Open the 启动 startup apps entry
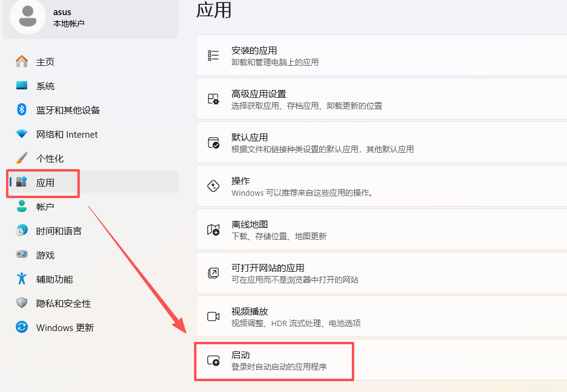Image resolution: width=567 pixels, height=392 pixels. coord(381,360)
